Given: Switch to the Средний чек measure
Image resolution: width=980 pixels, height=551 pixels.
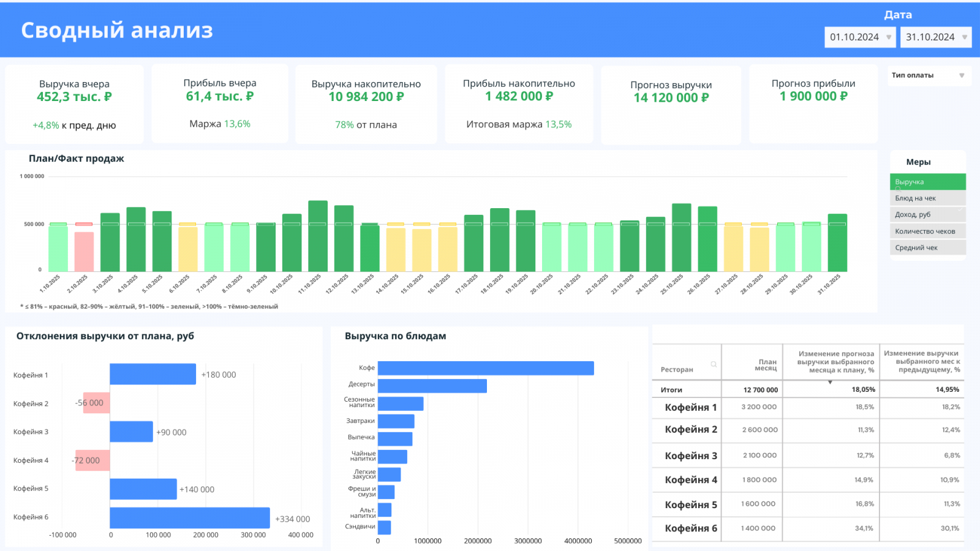Looking at the screenshot, I should (x=927, y=247).
